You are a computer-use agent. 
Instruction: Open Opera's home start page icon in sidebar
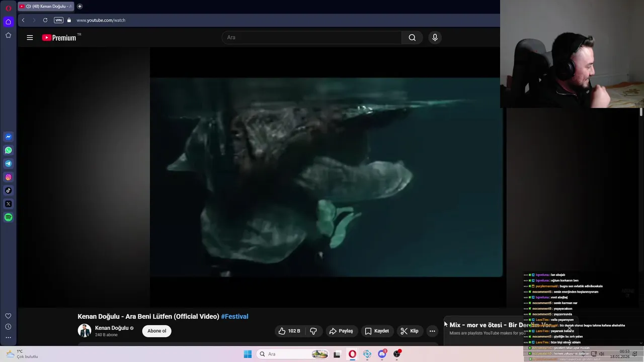(8, 22)
